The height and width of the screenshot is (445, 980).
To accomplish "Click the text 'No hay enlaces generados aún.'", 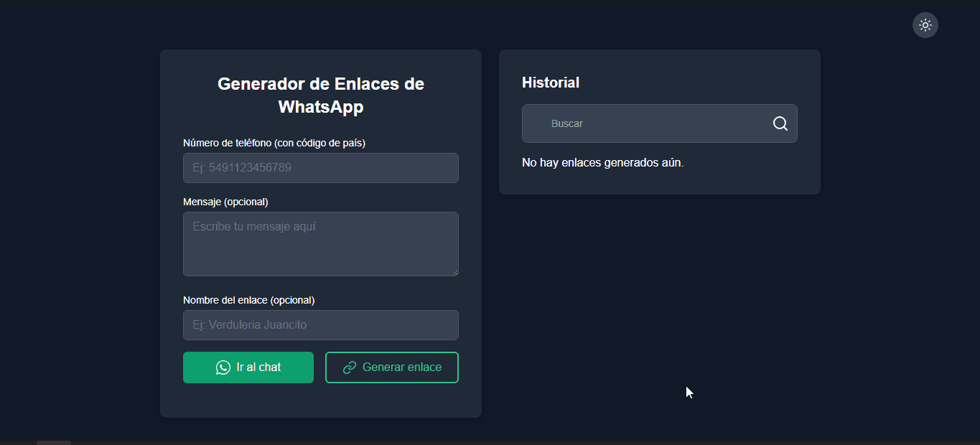I will pyautogui.click(x=603, y=163).
